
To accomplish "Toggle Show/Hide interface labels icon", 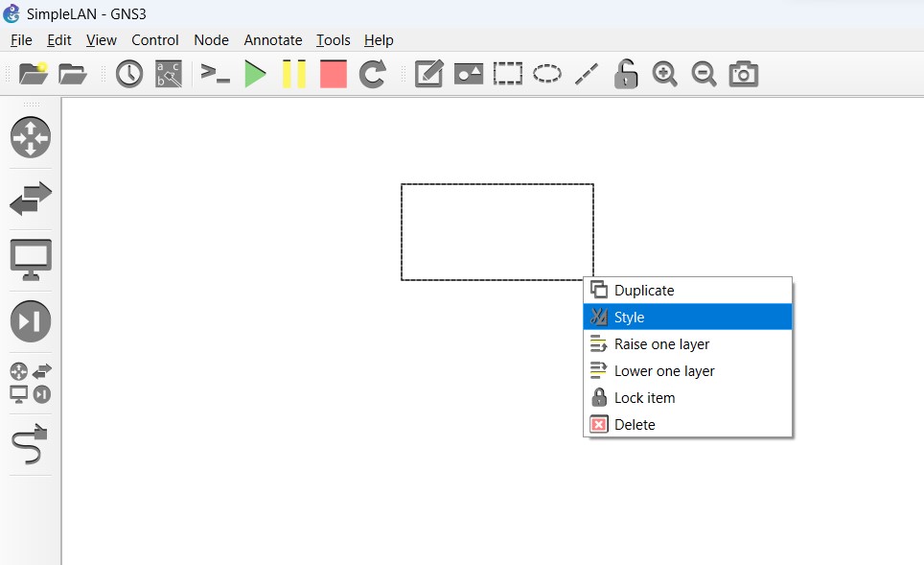I will coord(169,74).
